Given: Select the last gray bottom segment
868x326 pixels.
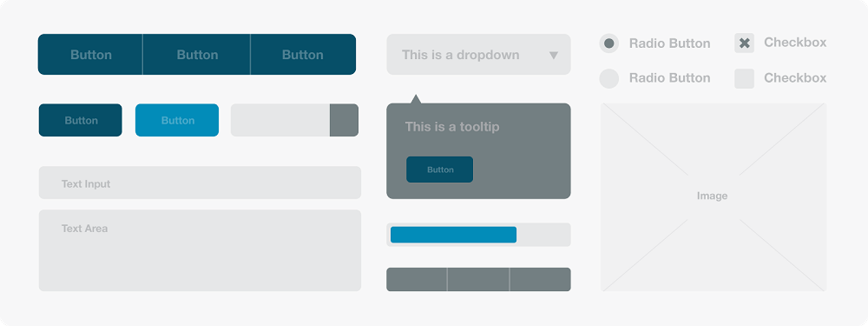Looking at the screenshot, I should pyautogui.click(x=540, y=279).
